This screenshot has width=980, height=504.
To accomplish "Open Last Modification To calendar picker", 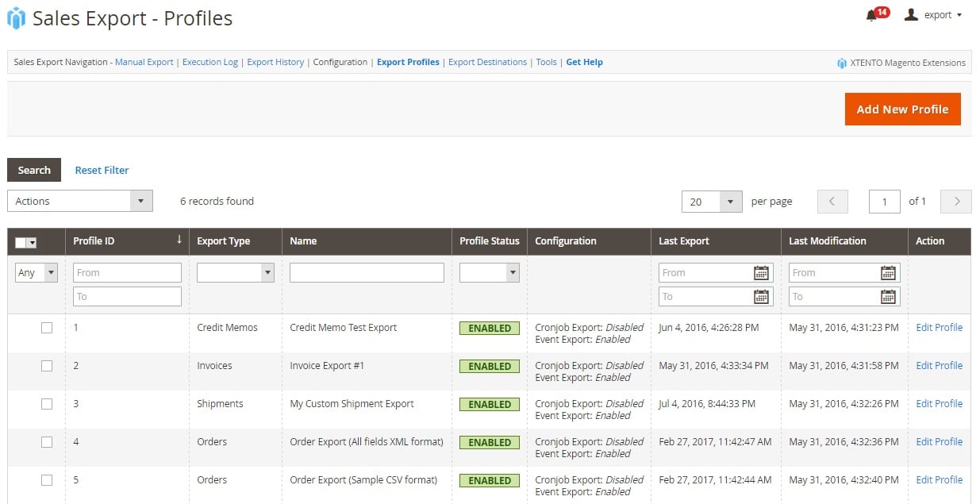I will point(888,297).
